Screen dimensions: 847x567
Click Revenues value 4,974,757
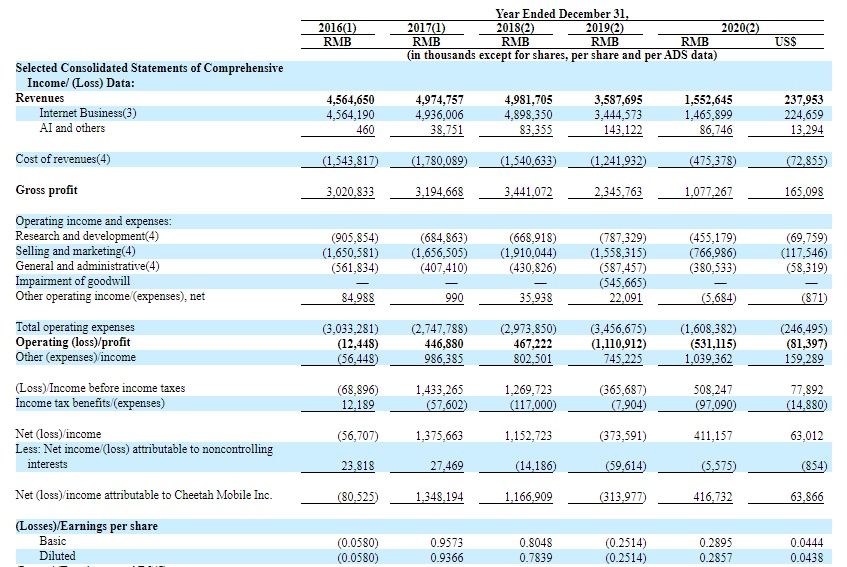pyautogui.click(x=439, y=100)
